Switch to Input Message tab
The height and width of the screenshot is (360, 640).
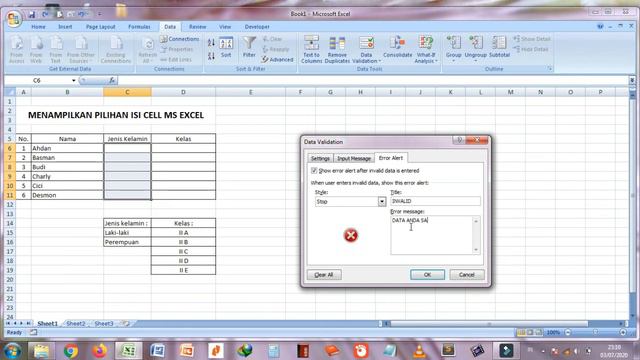[354, 158]
